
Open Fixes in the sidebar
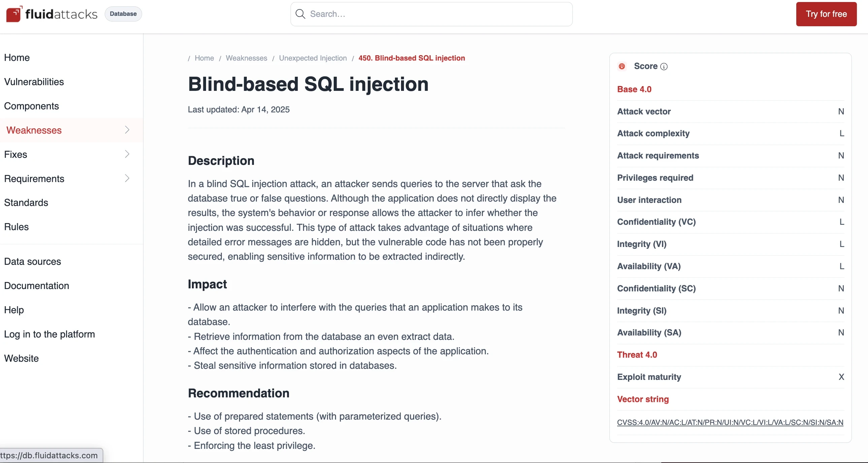pos(15,154)
